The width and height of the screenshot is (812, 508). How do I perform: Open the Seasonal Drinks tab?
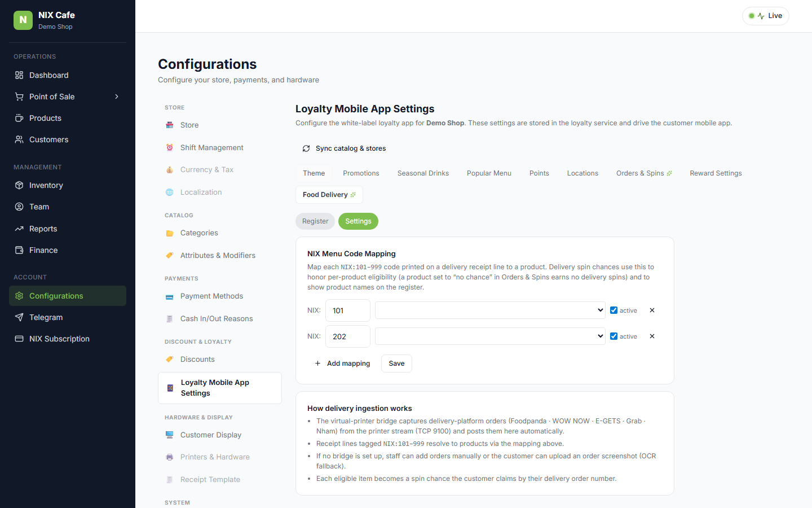423,173
